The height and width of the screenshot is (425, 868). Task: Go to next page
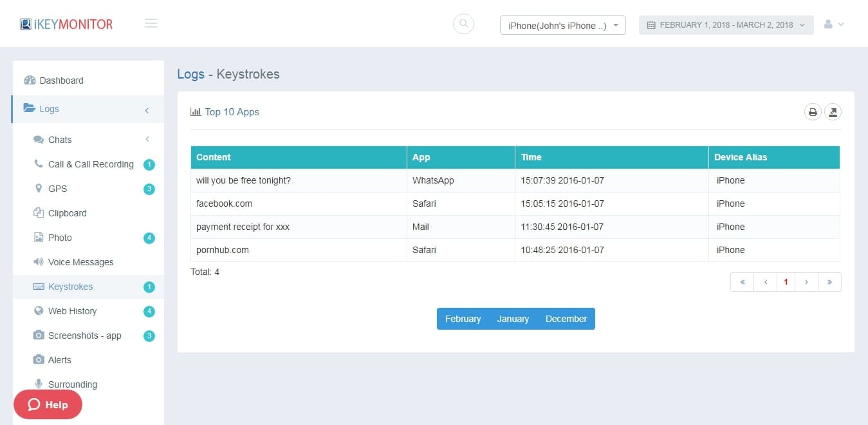[807, 282]
